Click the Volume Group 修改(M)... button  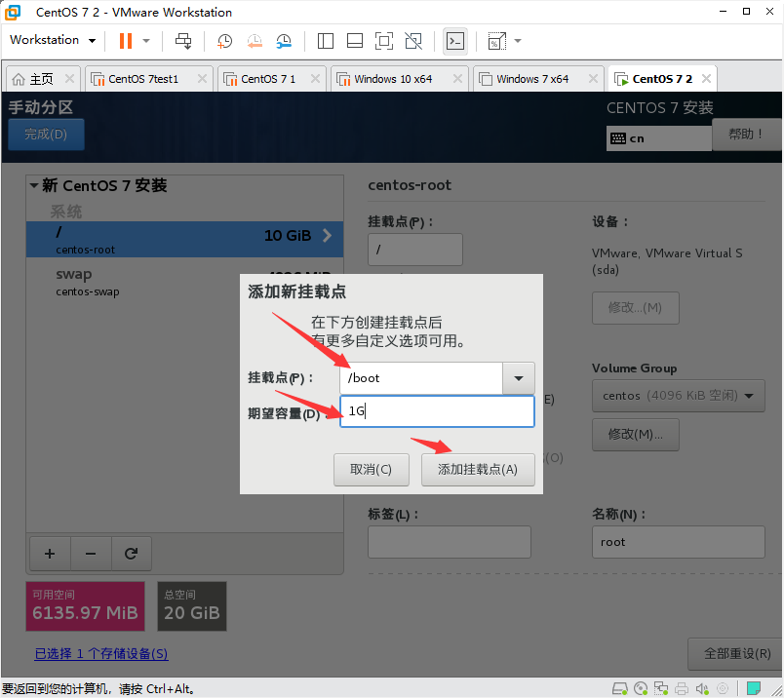pyautogui.click(x=635, y=434)
